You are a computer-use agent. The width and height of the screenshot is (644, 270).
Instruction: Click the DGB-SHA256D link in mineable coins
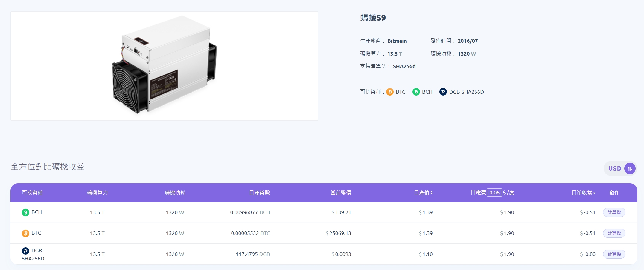(466, 92)
